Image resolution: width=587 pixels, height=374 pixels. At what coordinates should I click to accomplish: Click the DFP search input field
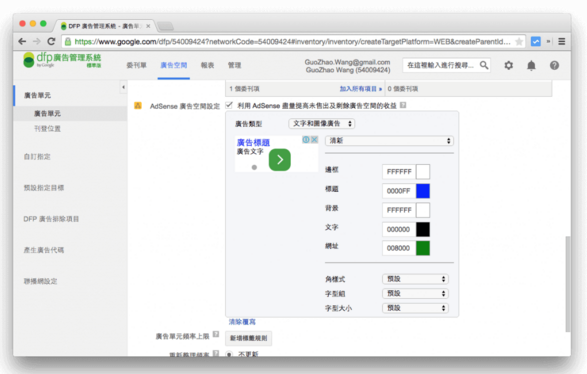(441, 65)
